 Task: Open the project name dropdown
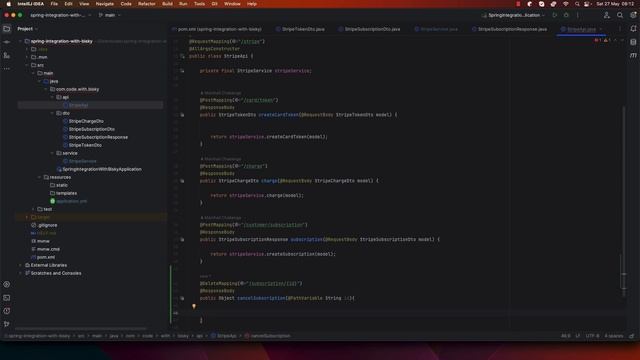pyautogui.click(x=61, y=15)
